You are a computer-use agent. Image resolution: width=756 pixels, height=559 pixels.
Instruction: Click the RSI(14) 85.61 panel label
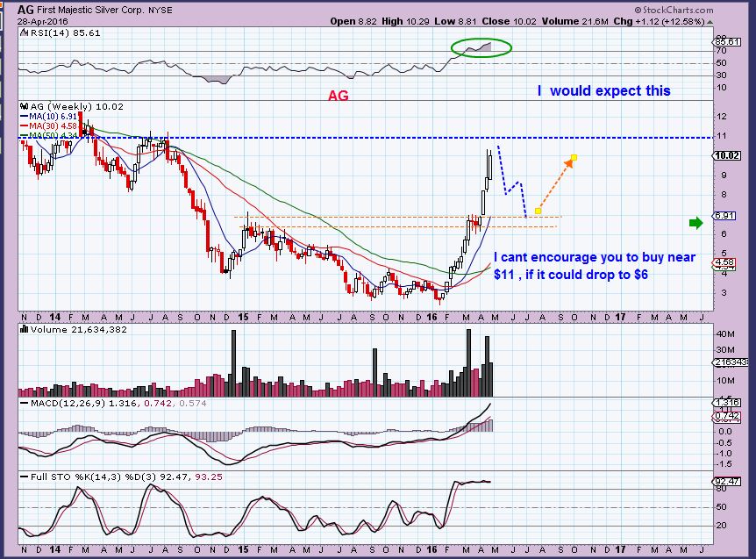tap(65, 32)
